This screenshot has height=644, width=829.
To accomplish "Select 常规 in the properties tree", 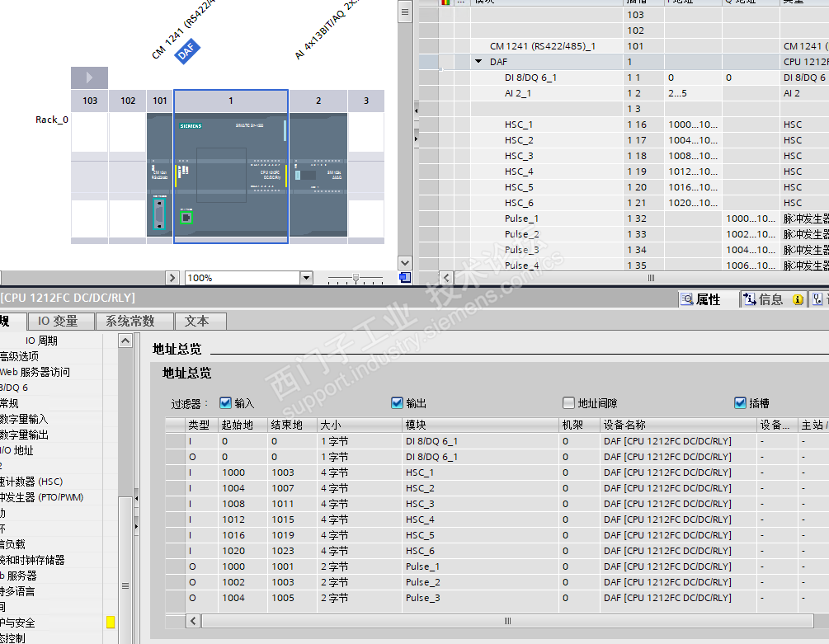I will tap(9, 403).
